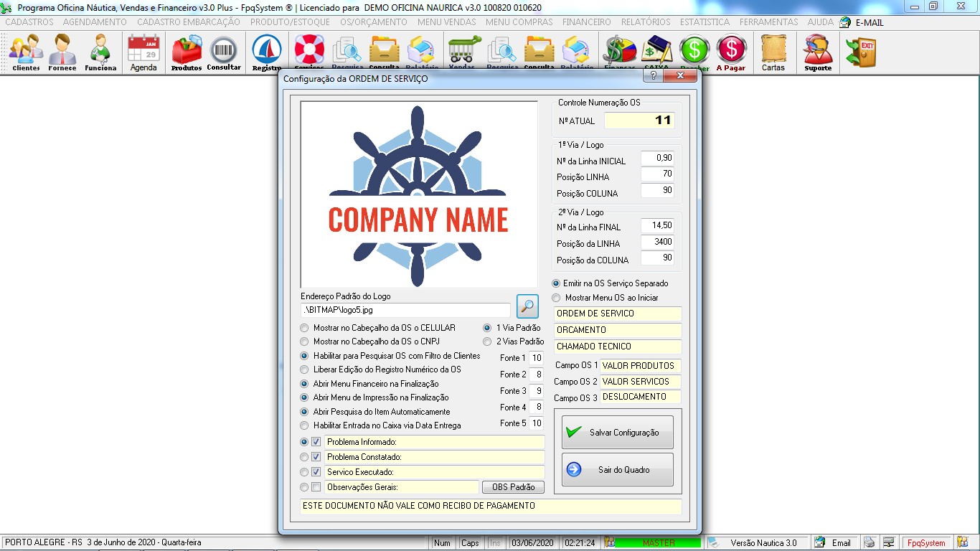Click the 'Problema Constatado:' text field
Image resolution: width=980 pixels, height=551 pixels.
click(x=435, y=457)
